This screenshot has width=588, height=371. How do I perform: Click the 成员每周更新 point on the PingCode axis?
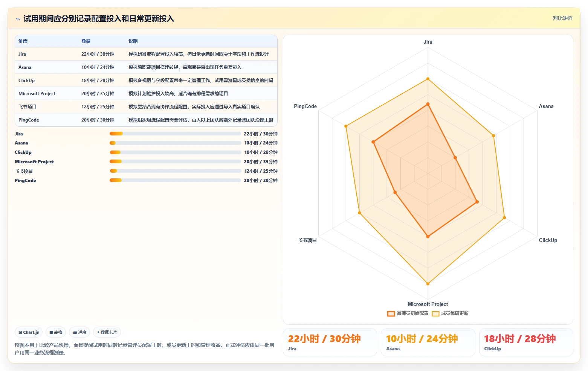(346, 126)
